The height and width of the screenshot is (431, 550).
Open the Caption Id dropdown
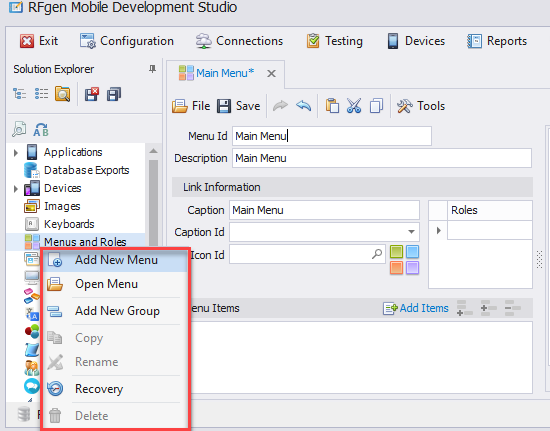pyautogui.click(x=411, y=232)
